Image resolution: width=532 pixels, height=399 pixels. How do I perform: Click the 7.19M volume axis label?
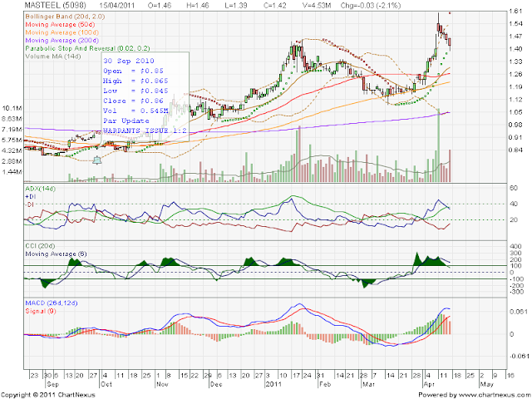pyautogui.click(x=12, y=130)
